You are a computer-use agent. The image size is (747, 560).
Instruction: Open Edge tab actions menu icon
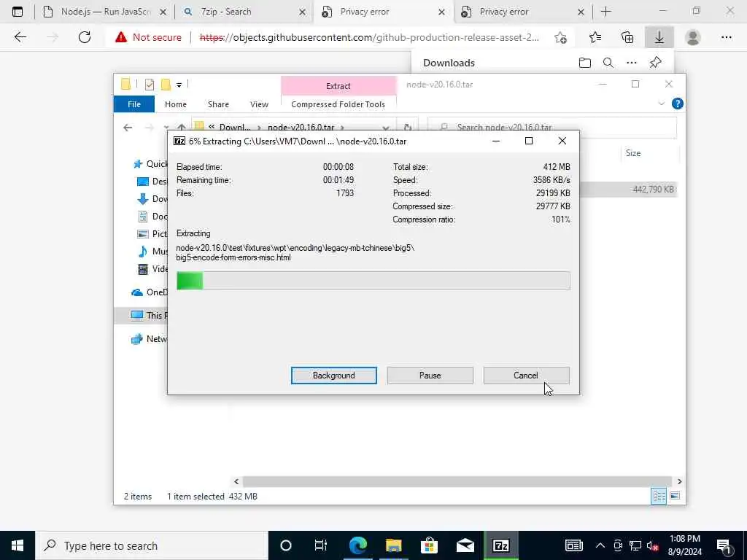pos(18,12)
